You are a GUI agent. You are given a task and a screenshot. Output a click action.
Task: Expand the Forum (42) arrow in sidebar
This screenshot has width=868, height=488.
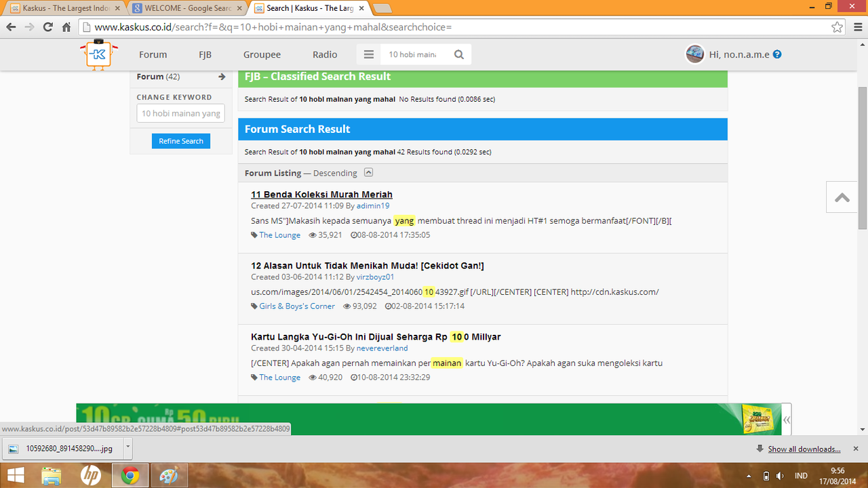click(x=222, y=77)
